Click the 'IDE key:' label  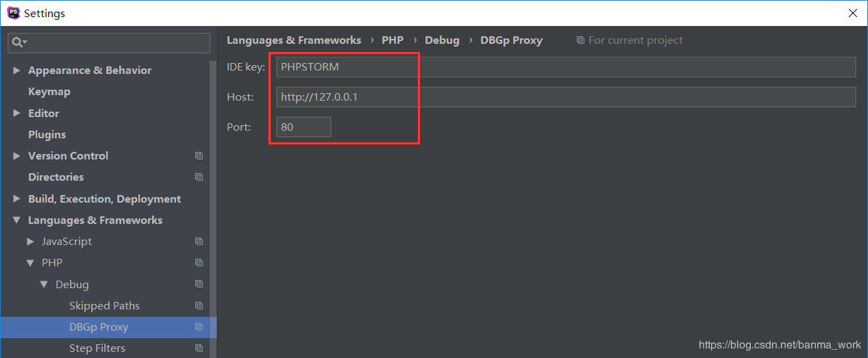246,67
